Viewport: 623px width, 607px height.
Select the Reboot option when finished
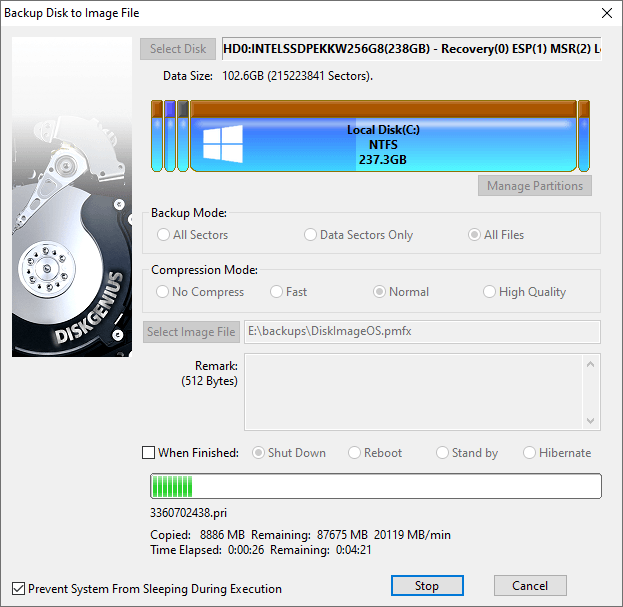click(355, 453)
